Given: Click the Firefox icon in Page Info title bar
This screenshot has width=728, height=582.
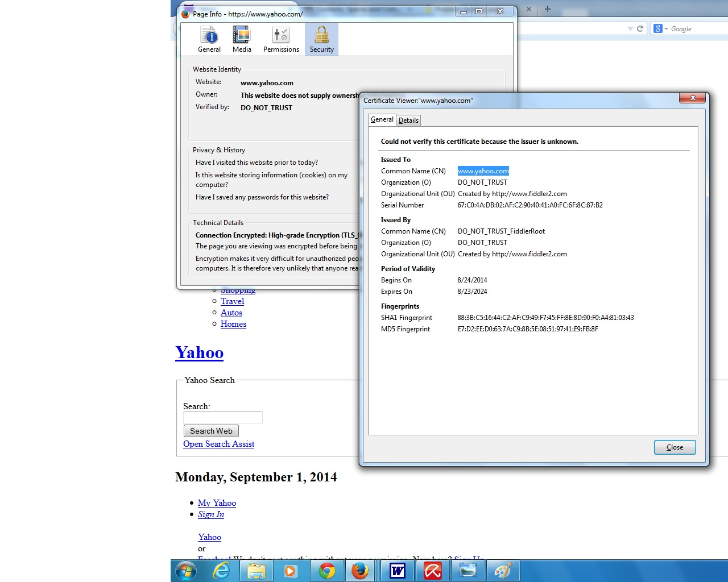Looking at the screenshot, I should coord(185,14).
